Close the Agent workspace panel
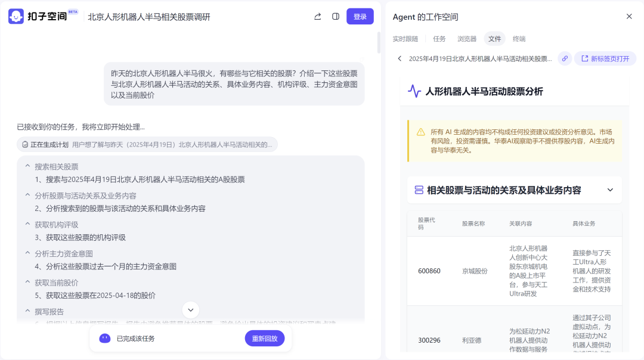This screenshot has width=644, height=360. click(629, 17)
